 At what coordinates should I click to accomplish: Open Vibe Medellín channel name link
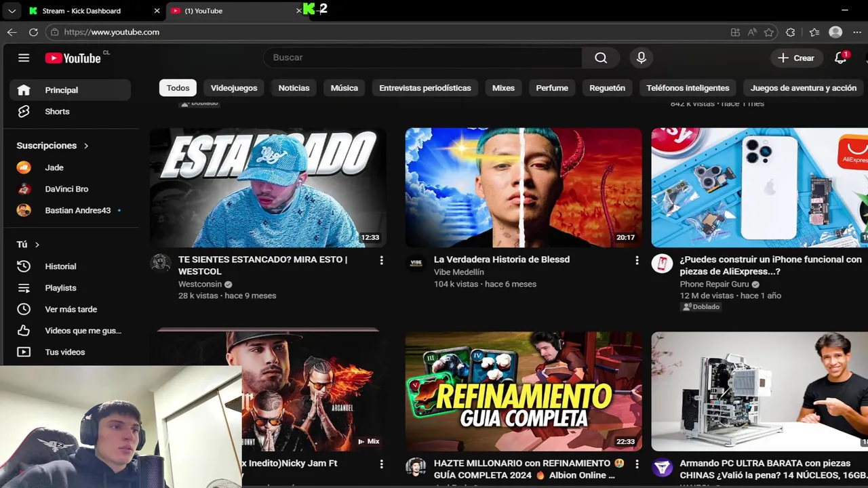(x=459, y=272)
